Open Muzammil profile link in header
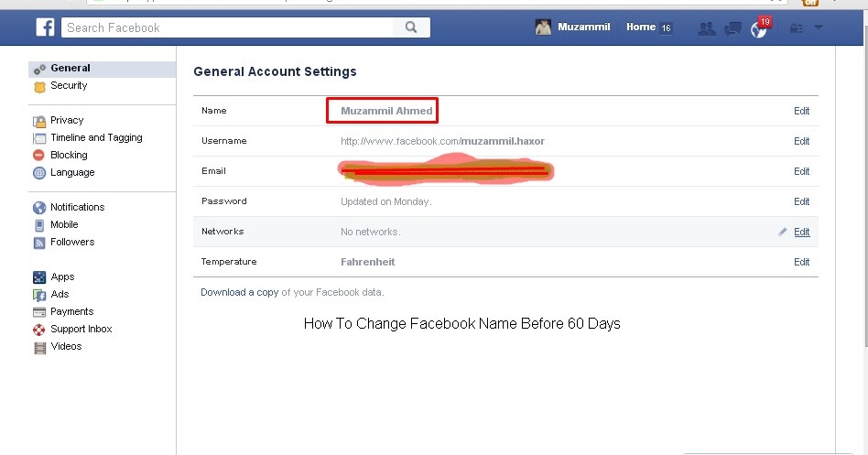 (583, 27)
